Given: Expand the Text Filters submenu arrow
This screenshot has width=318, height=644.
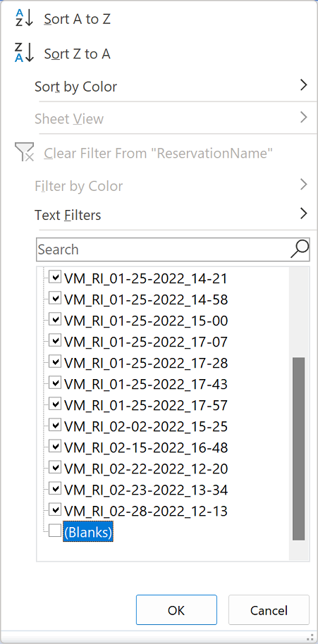Looking at the screenshot, I should (x=303, y=213).
